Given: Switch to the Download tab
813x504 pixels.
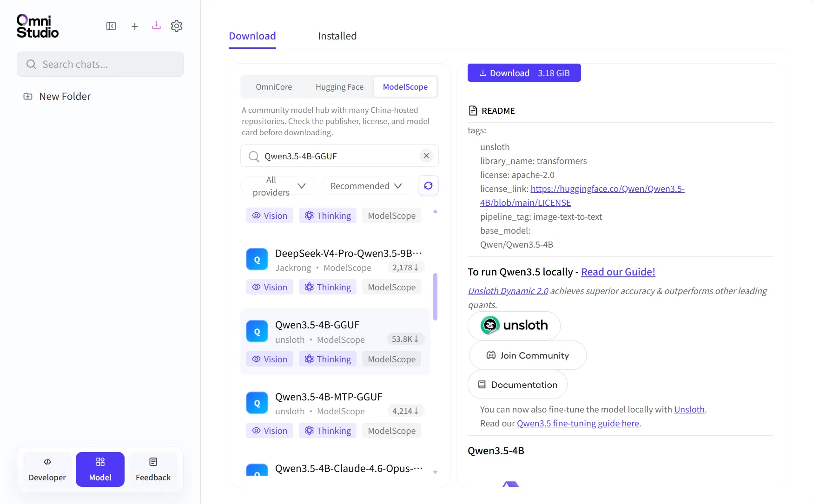Looking at the screenshot, I should click(x=252, y=36).
